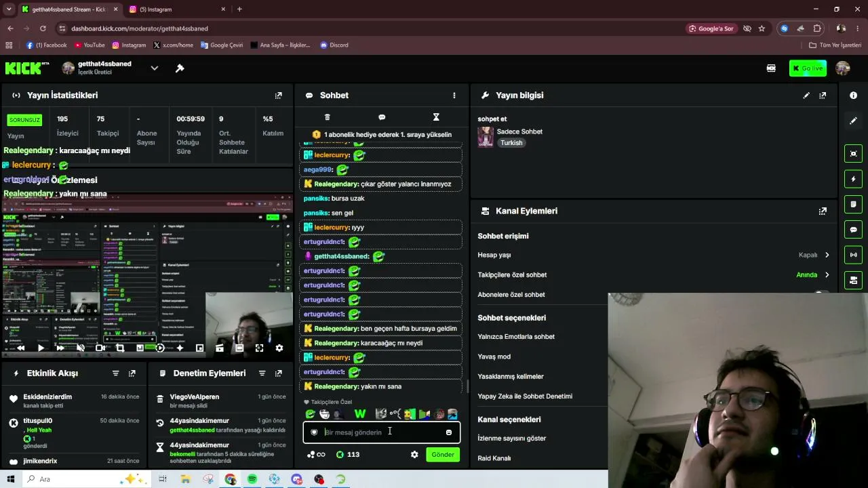868x488 pixels.
Task: Open the Google Çeviri bookmark
Action: coord(222,45)
